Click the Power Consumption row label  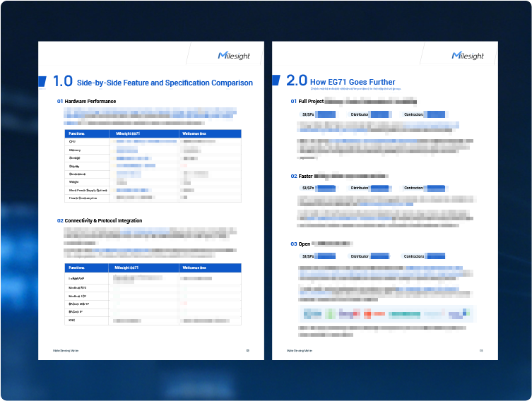pos(83,198)
